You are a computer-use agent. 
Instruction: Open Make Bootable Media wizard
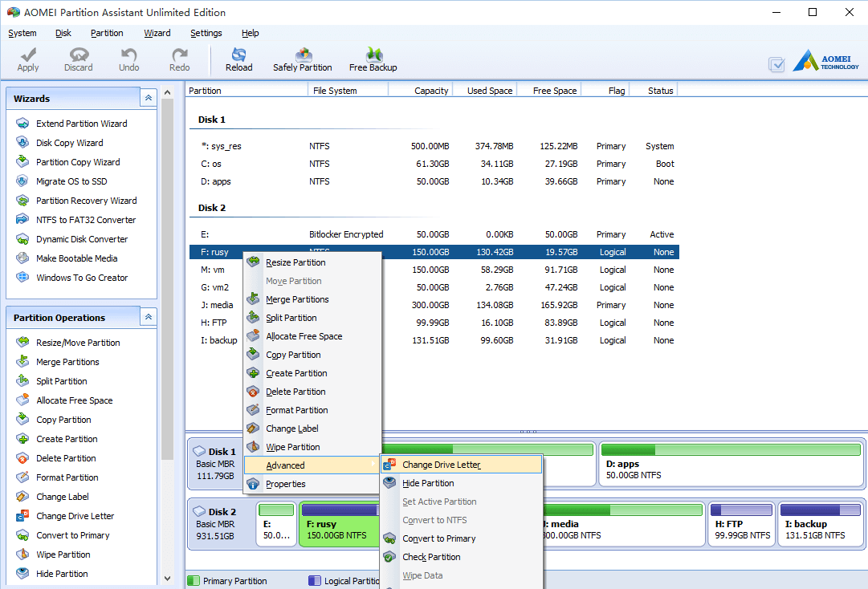tap(76, 258)
